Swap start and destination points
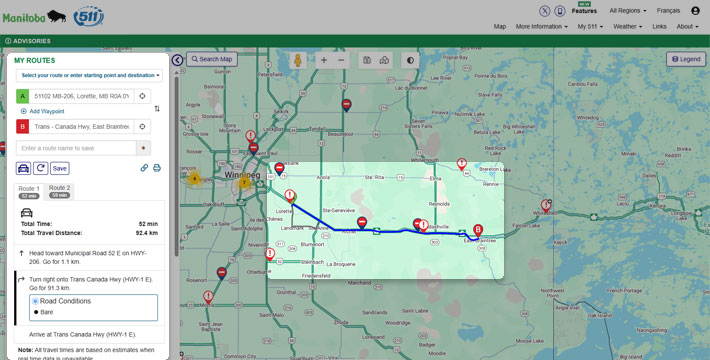The height and width of the screenshot is (360, 710). pos(157,109)
